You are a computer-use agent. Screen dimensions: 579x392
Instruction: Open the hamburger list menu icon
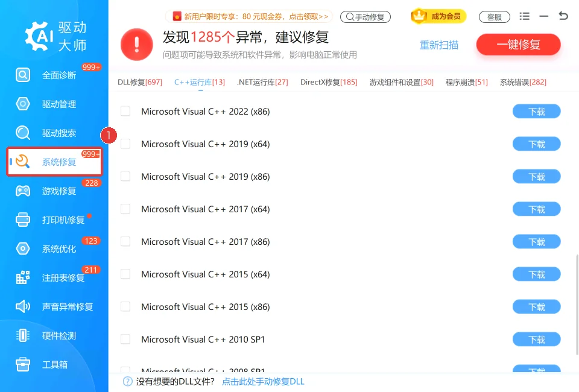coord(524,16)
